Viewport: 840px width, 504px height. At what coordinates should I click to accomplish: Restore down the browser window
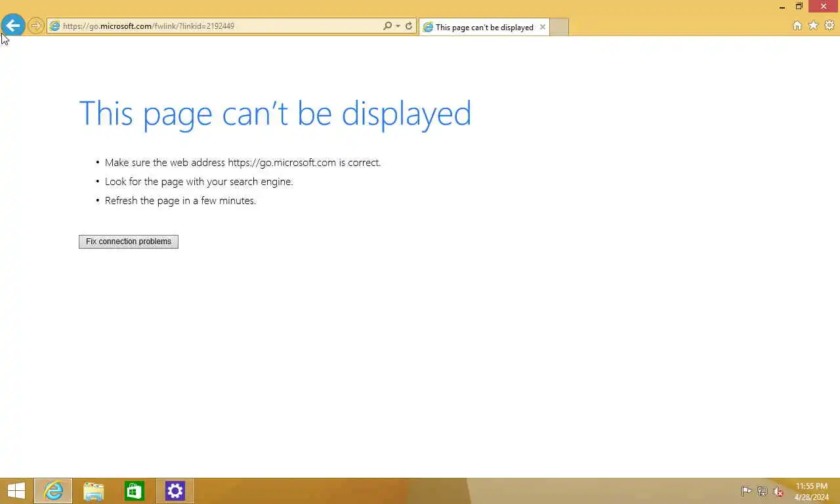click(x=799, y=7)
